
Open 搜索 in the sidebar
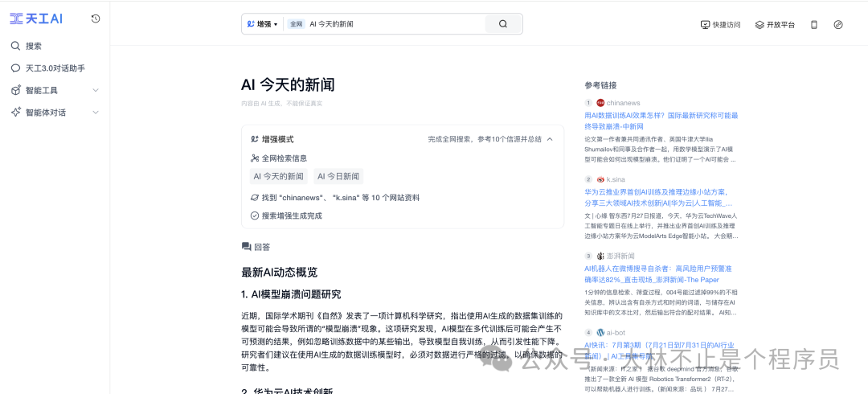[x=33, y=46]
